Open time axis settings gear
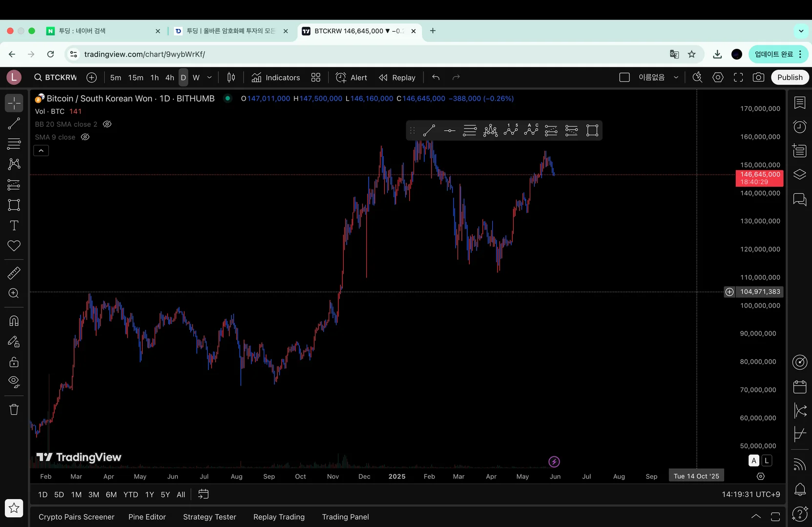Image resolution: width=812 pixels, height=527 pixels. [x=761, y=476]
